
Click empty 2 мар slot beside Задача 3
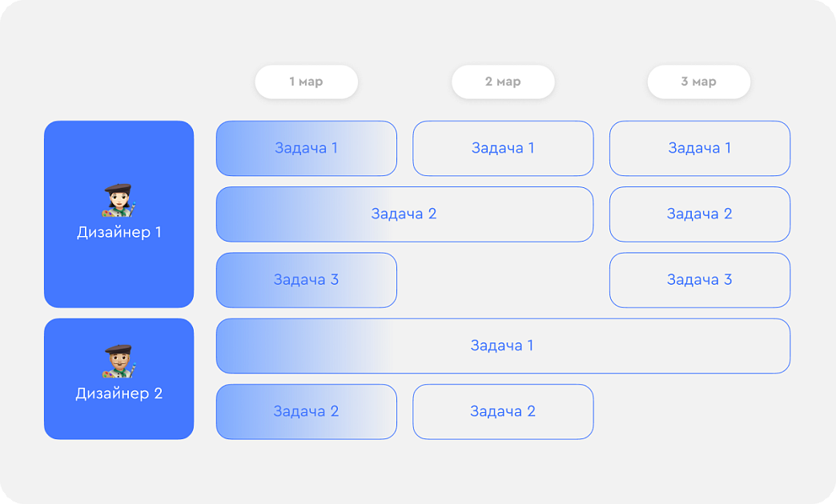(x=504, y=280)
